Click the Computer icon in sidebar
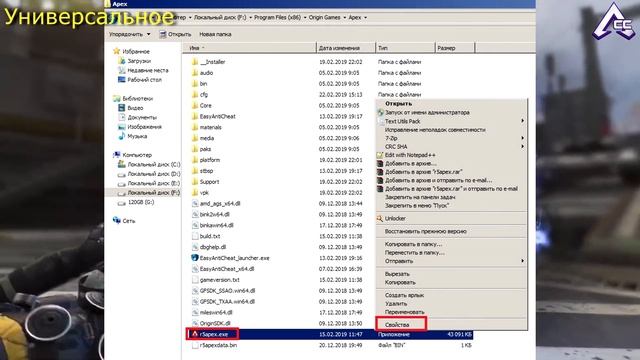 point(117,155)
